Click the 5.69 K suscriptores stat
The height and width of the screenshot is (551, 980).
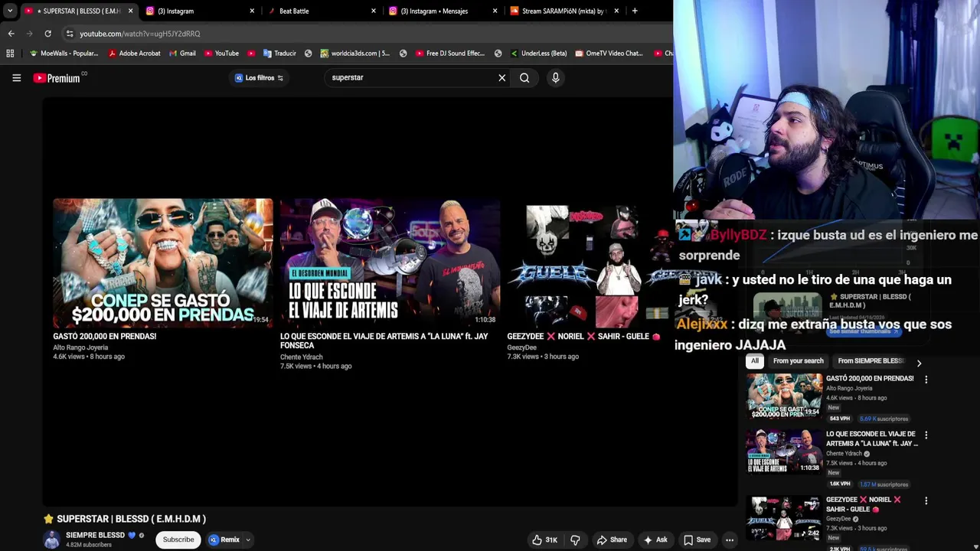pyautogui.click(x=884, y=419)
